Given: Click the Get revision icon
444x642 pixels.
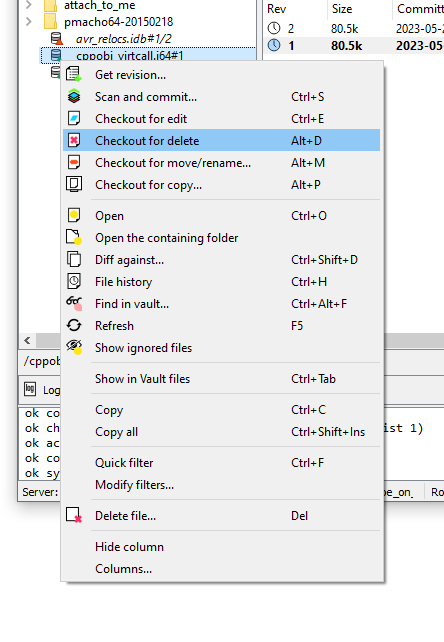Looking at the screenshot, I should tap(74, 75).
